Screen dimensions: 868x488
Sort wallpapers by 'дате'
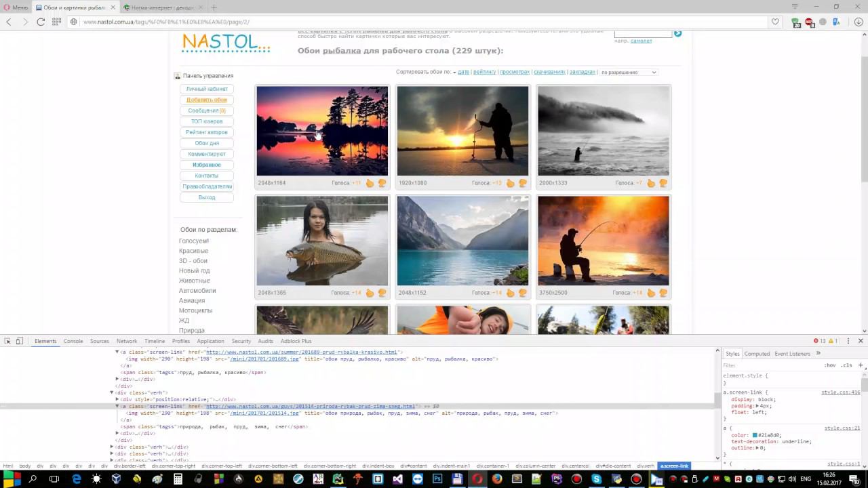(x=463, y=72)
